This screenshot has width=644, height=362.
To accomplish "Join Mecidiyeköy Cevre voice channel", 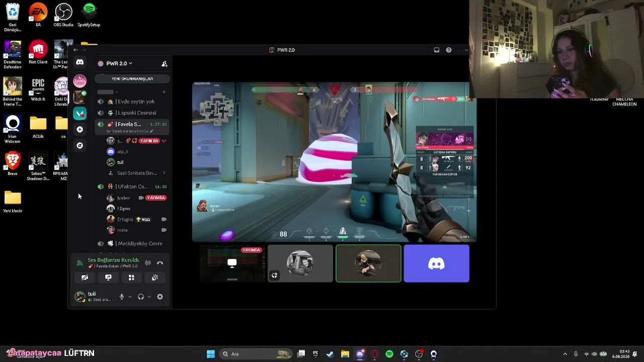I will click(132, 243).
